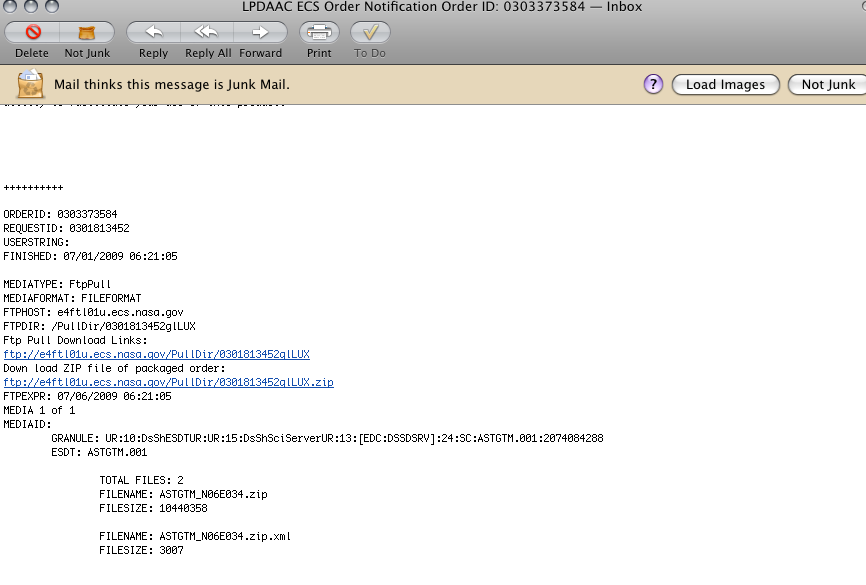The height and width of the screenshot is (585, 866).
Task: Click the ESDT: ASTGTM.001 line
Action: [x=99, y=452]
